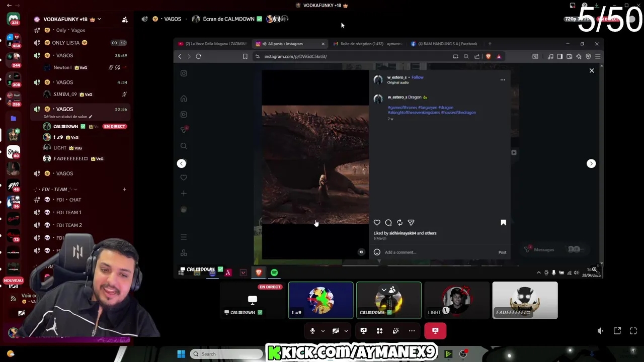Open server folder with 308 badge
The width and height of the screenshot is (644, 362).
click(x=14, y=79)
